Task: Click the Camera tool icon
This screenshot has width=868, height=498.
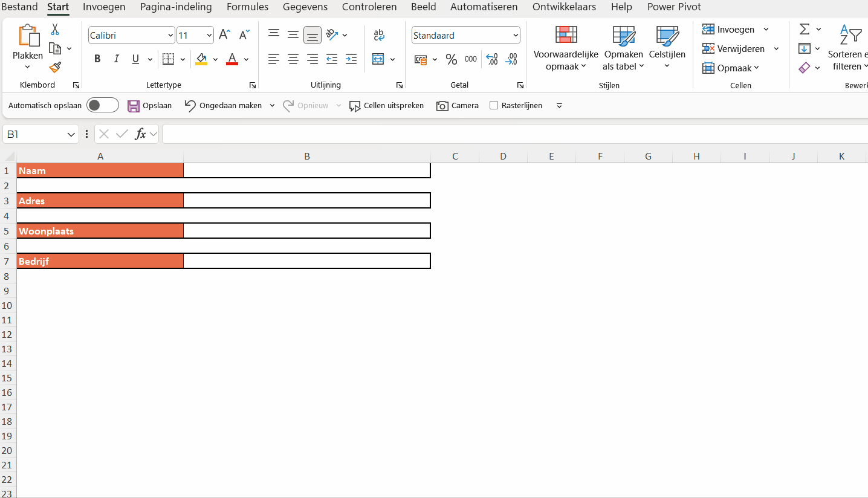Action: click(442, 106)
